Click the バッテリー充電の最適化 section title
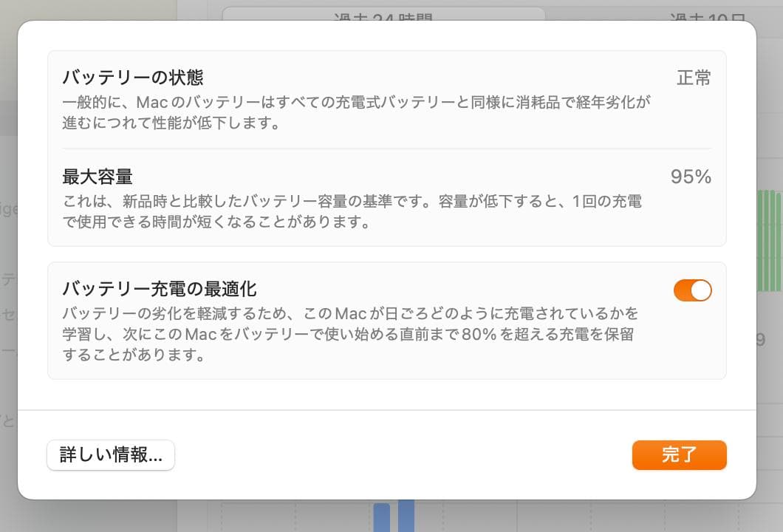The height and width of the screenshot is (532, 783). 157,289
